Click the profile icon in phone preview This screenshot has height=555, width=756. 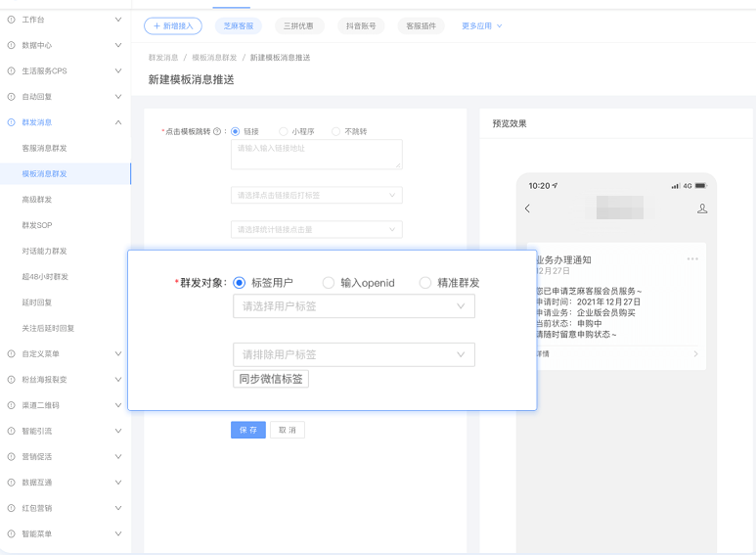pos(701,208)
